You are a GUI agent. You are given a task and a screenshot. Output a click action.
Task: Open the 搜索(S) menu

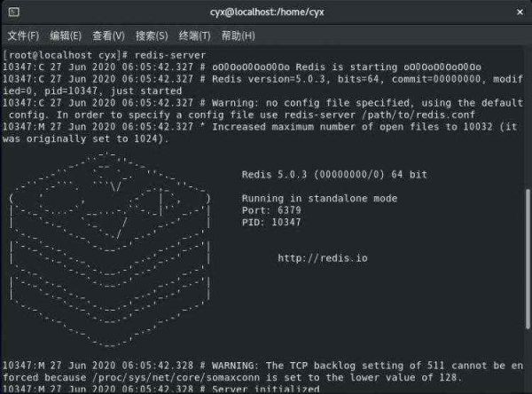pyautogui.click(x=152, y=35)
